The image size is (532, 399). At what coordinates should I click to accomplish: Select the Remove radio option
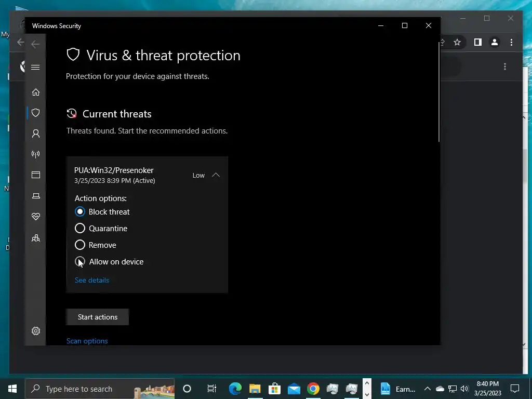pyautogui.click(x=79, y=245)
